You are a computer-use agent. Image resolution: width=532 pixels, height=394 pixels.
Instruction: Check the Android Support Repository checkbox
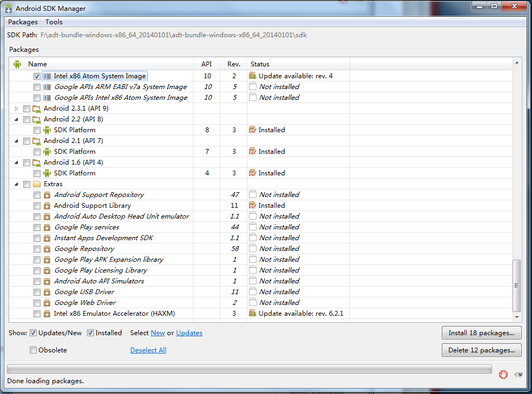(37, 195)
